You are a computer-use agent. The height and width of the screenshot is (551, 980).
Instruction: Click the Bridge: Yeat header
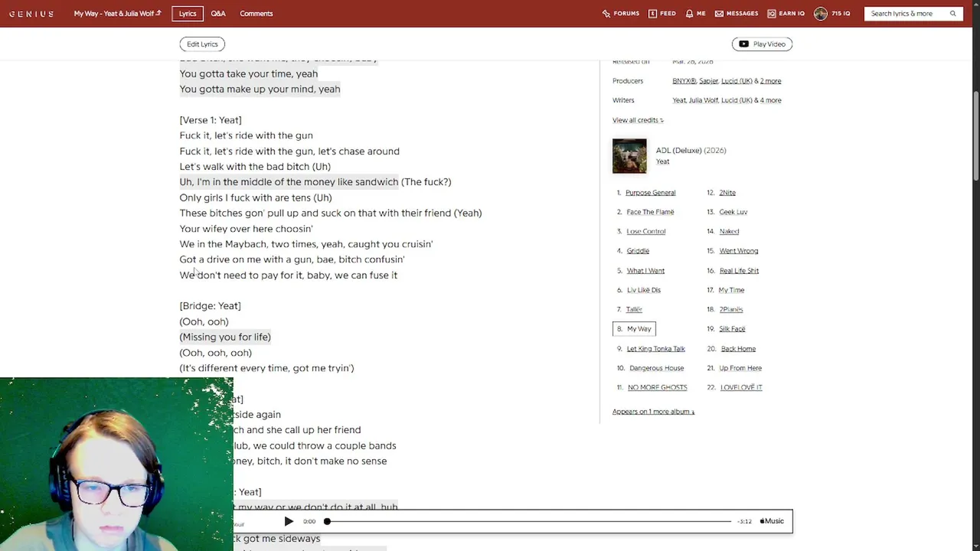210,306
